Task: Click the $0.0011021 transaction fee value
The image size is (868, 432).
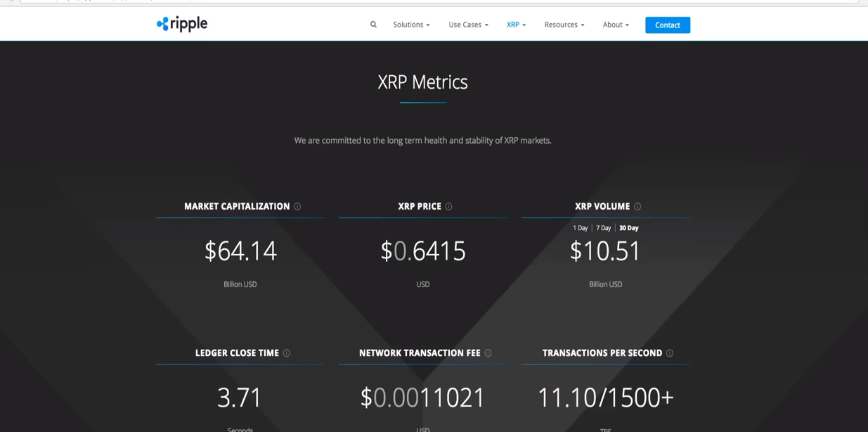Action: (x=423, y=398)
